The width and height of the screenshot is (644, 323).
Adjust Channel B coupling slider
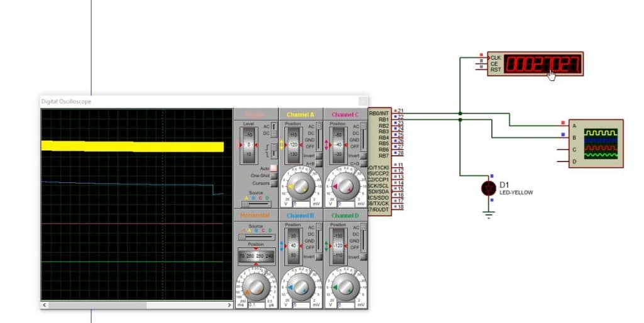pyautogui.click(x=319, y=238)
